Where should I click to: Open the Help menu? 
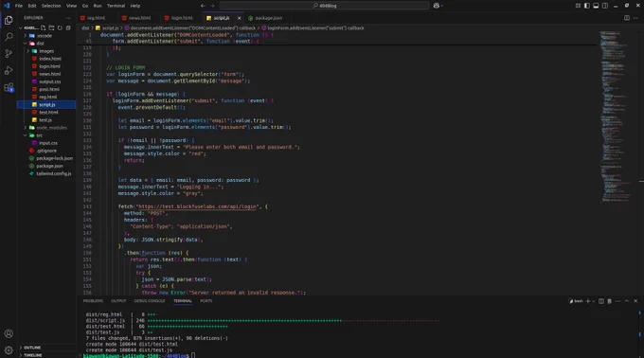(135, 6)
